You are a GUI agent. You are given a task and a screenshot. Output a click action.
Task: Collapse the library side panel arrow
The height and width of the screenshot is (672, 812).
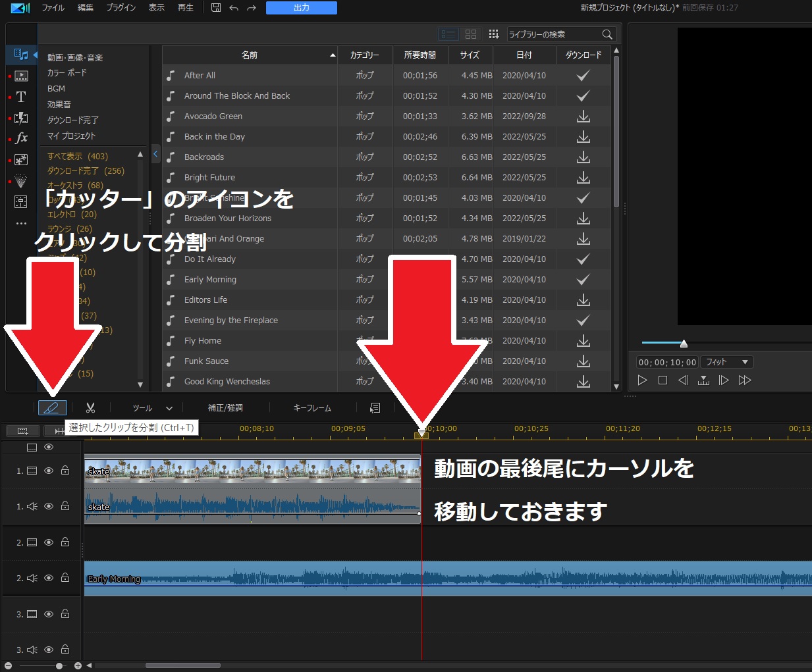(155, 154)
